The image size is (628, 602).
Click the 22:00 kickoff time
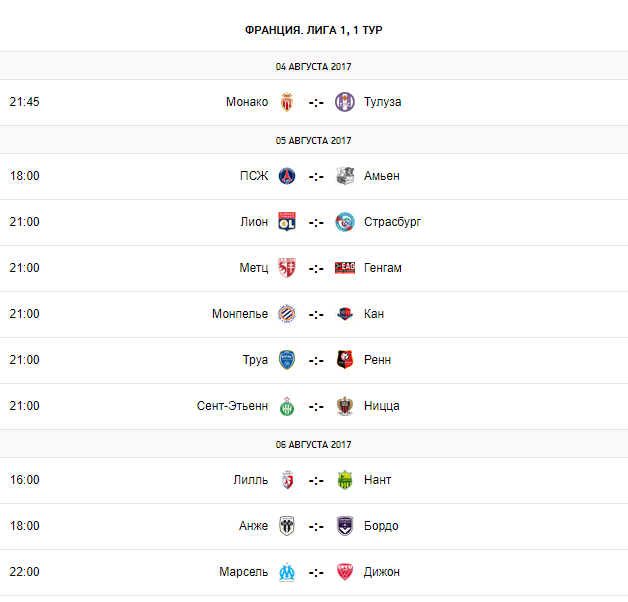pos(25,572)
